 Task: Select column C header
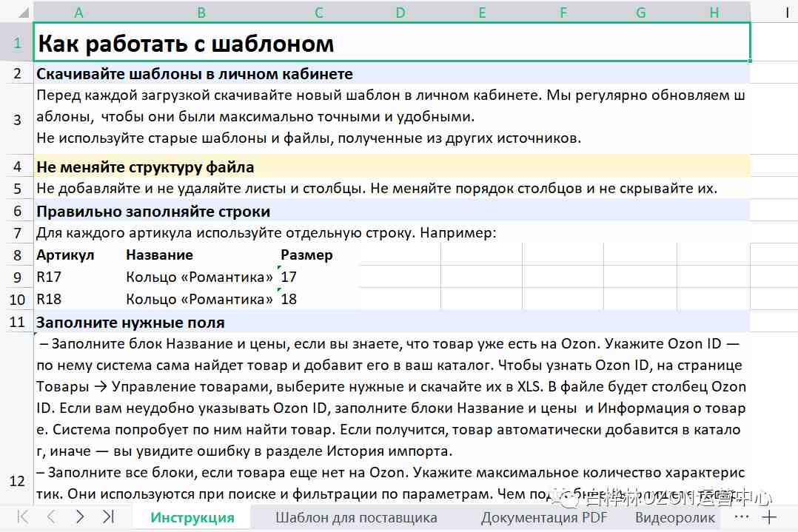point(319,12)
